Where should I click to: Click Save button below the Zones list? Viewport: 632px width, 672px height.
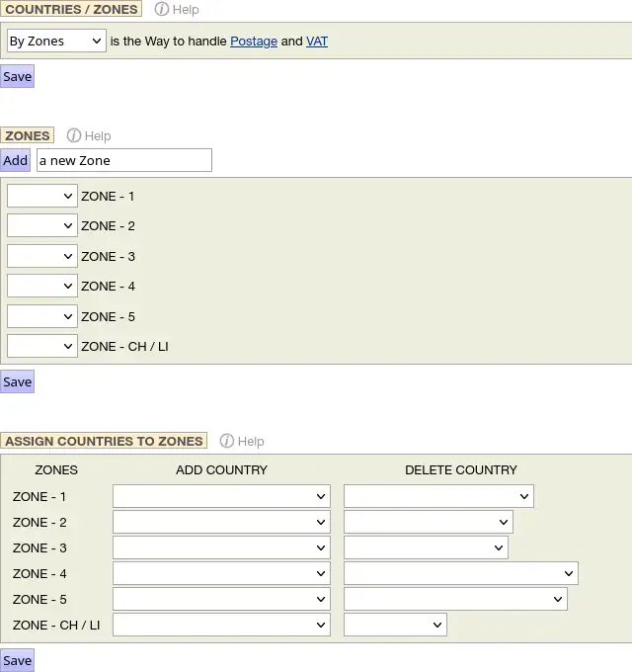(x=17, y=381)
